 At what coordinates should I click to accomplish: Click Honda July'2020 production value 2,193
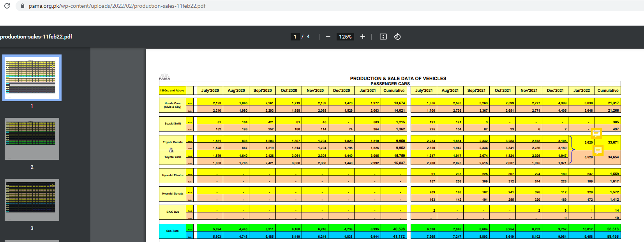(217, 103)
